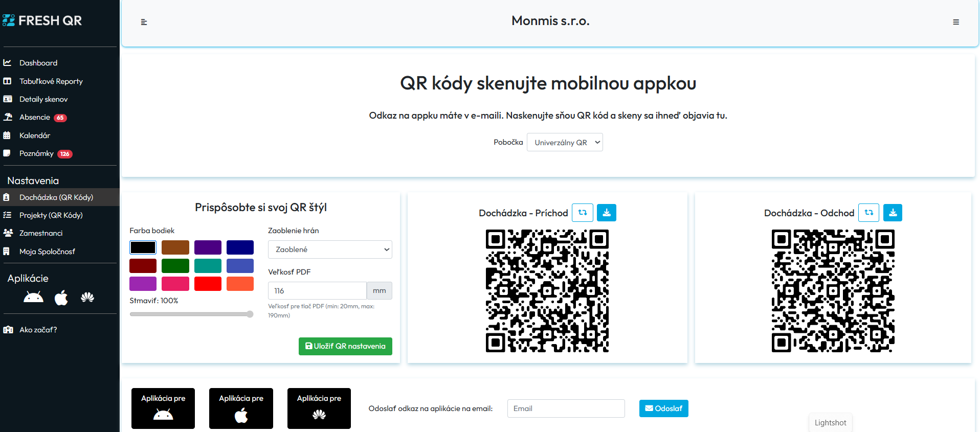Click the Huawei icon under Aplikácie sidebar
980x432 pixels.
point(87,298)
